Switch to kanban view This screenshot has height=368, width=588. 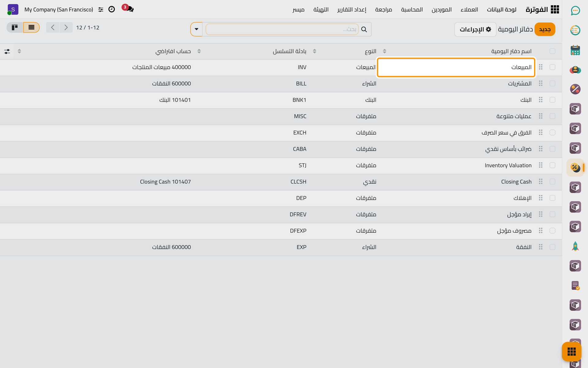15,28
